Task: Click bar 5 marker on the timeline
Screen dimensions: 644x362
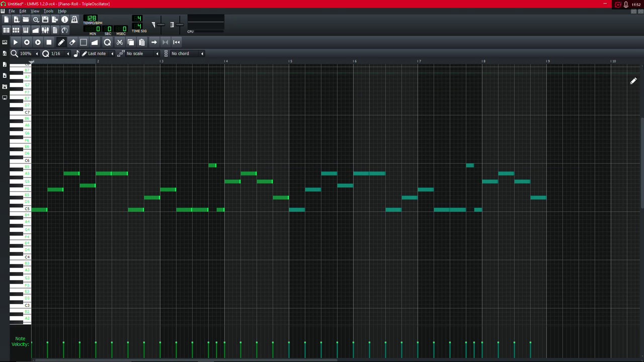Action: 290,61
